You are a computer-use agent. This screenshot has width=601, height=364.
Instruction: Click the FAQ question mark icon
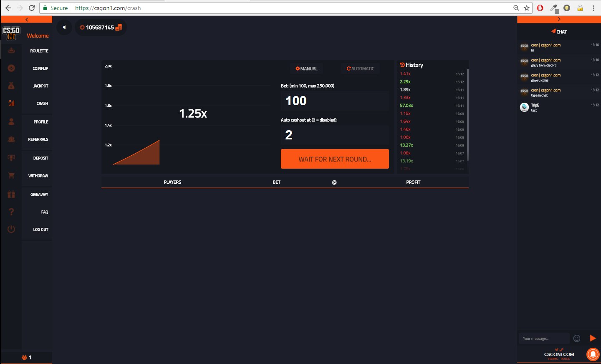(11, 212)
